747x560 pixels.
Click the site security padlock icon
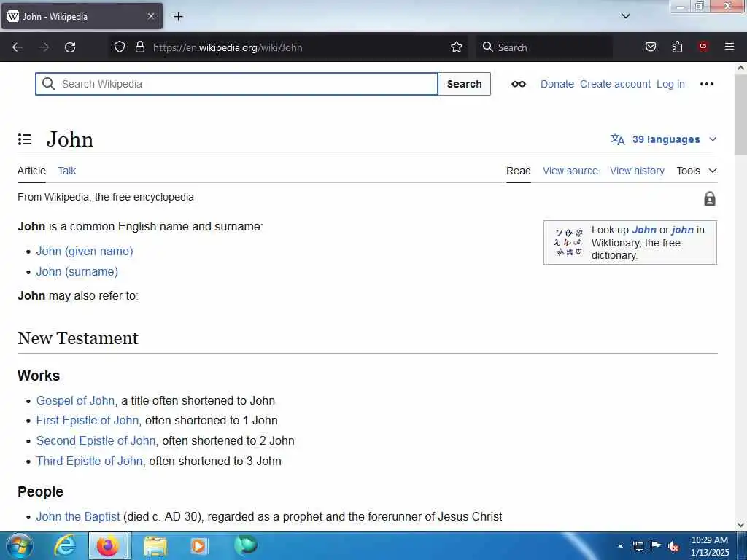[139, 47]
